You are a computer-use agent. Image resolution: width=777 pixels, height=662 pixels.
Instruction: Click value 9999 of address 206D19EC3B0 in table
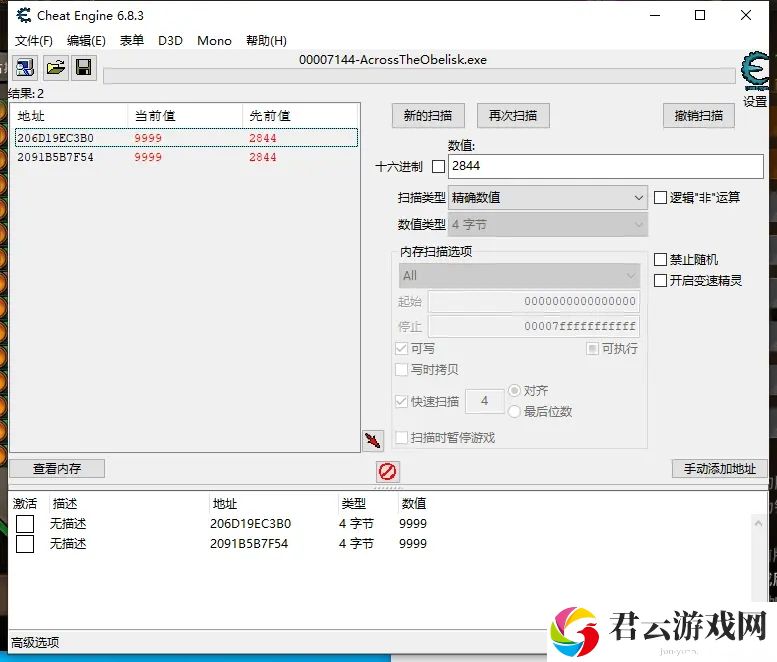click(x=413, y=524)
